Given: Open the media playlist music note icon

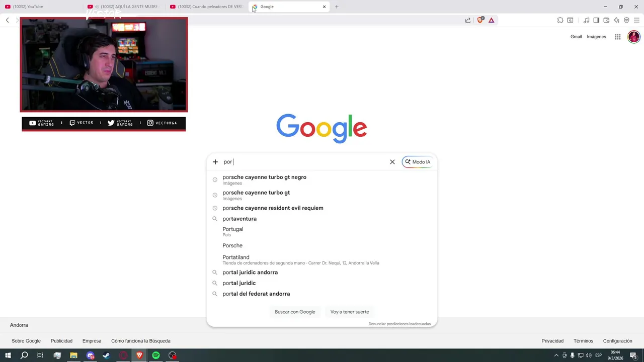Looking at the screenshot, I should [586, 20].
